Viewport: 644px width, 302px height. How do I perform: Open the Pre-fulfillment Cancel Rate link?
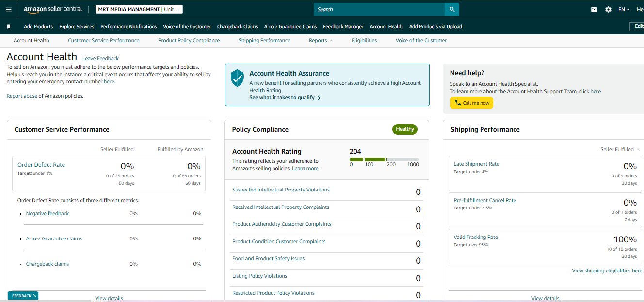pyautogui.click(x=485, y=200)
